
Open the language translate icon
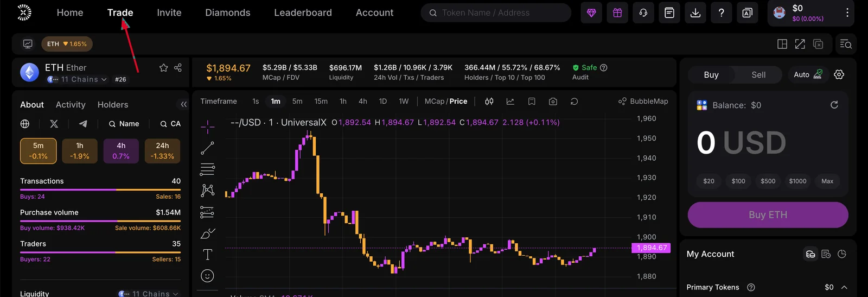click(x=747, y=12)
